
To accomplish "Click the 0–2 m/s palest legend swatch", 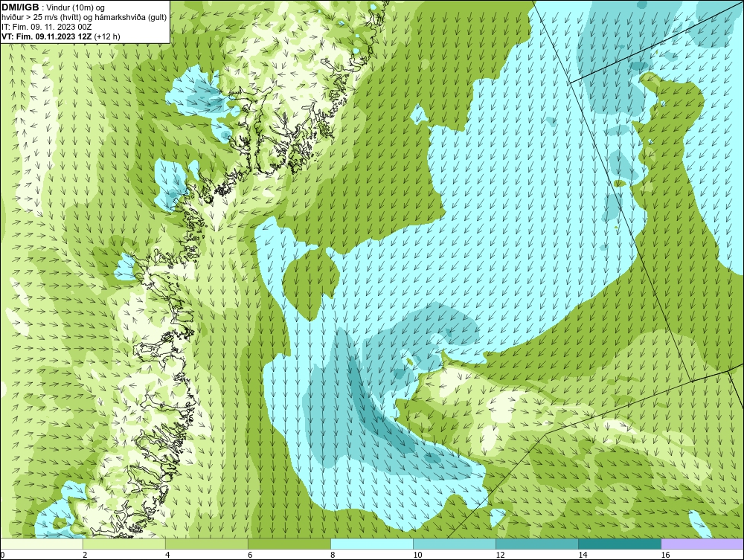I will point(41,544).
